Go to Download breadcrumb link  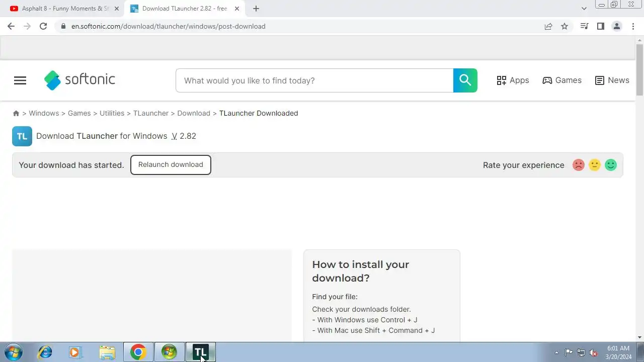pyautogui.click(x=194, y=114)
